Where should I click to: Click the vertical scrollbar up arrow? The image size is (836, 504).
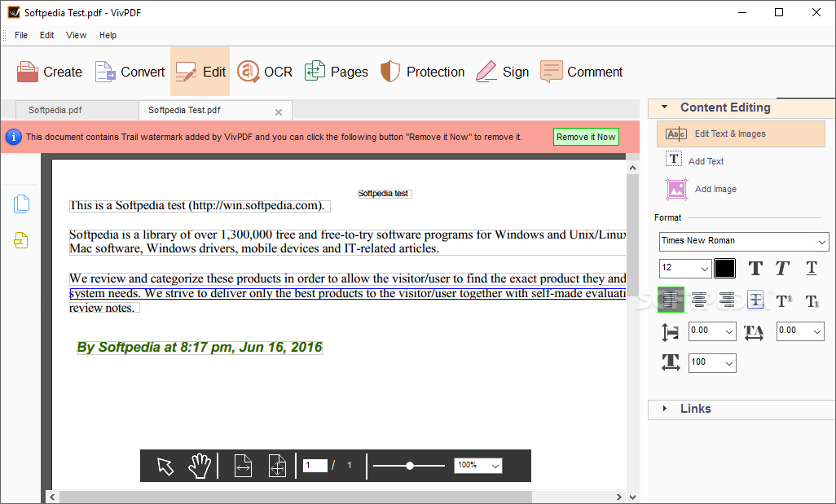click(633, 168)
